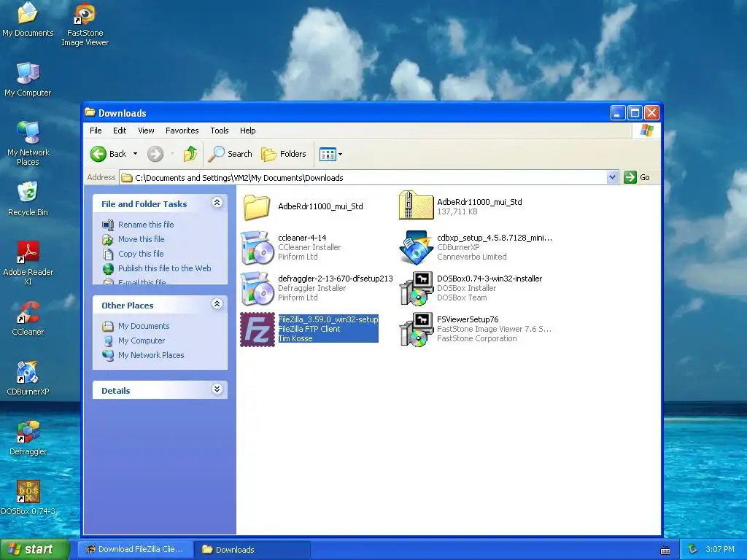747x560 pixels.
Task: Select the Recycle Bin icon
Action: [28, 198]
